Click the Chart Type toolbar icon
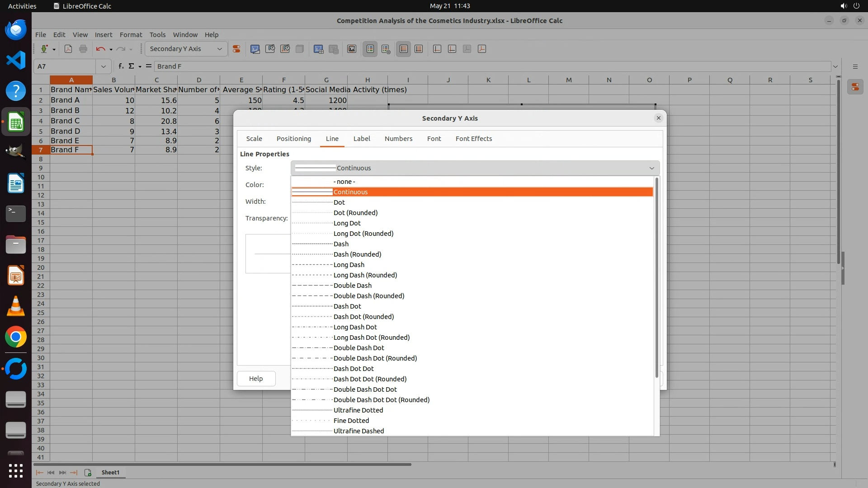The image size is (868, 488). 255,49
